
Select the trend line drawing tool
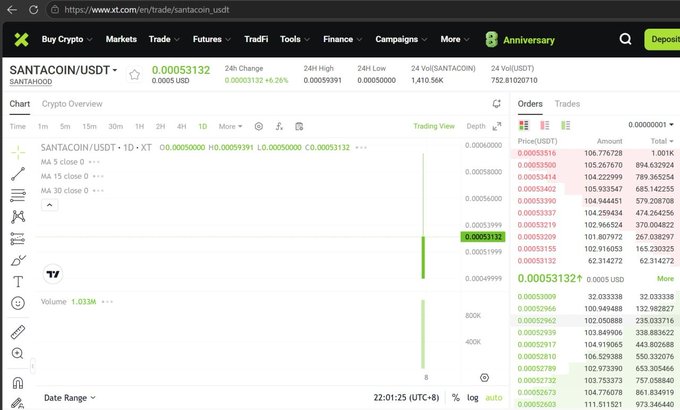(18, 174)
